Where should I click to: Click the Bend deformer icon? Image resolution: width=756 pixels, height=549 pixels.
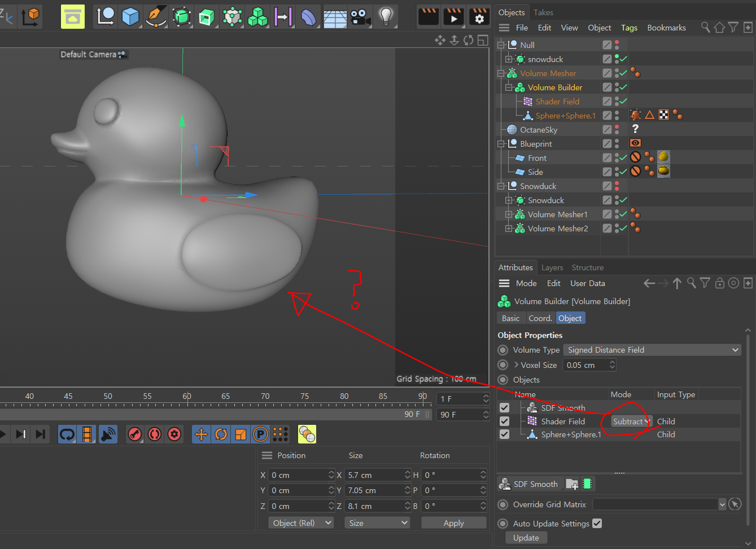(308, 17)
